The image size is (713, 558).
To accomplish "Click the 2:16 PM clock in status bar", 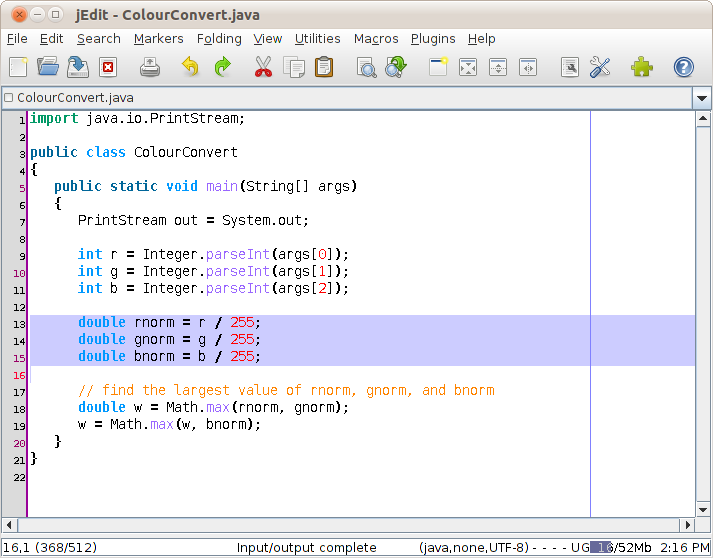I will click(x=685, y=548).
